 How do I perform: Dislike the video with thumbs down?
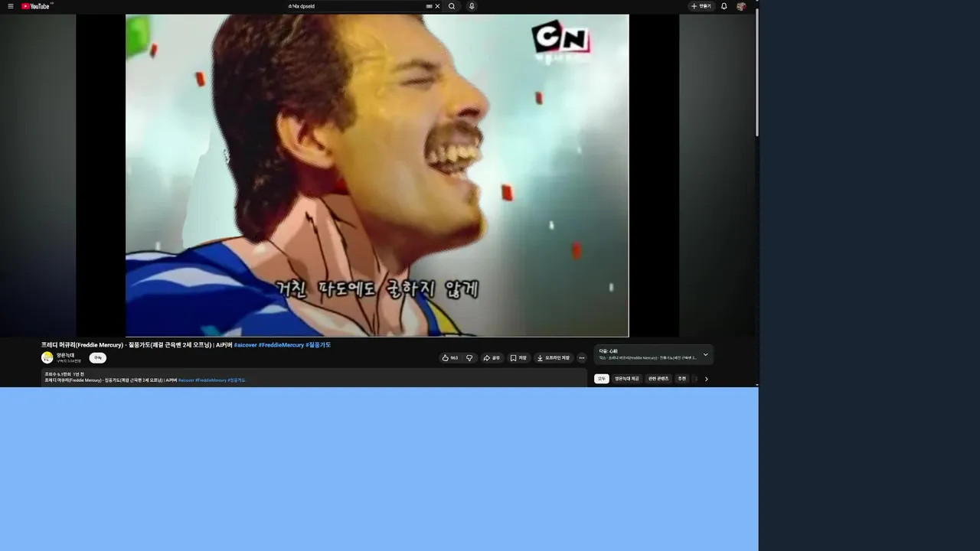pos(469,357)
